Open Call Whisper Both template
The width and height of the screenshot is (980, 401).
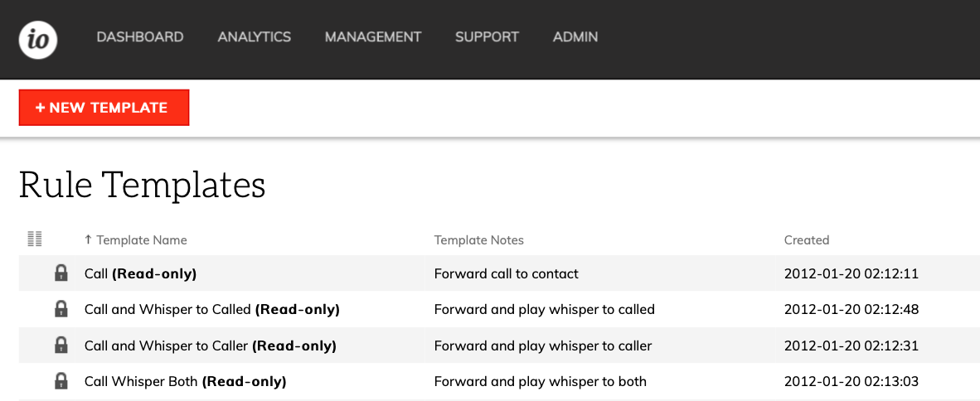185,381
